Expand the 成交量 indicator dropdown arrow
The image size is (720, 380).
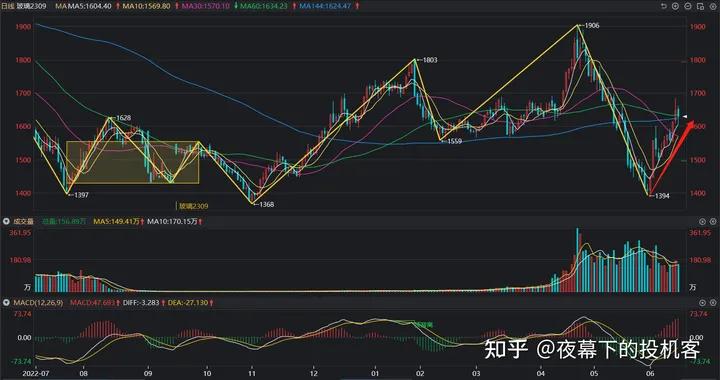[x=6, y=221]
